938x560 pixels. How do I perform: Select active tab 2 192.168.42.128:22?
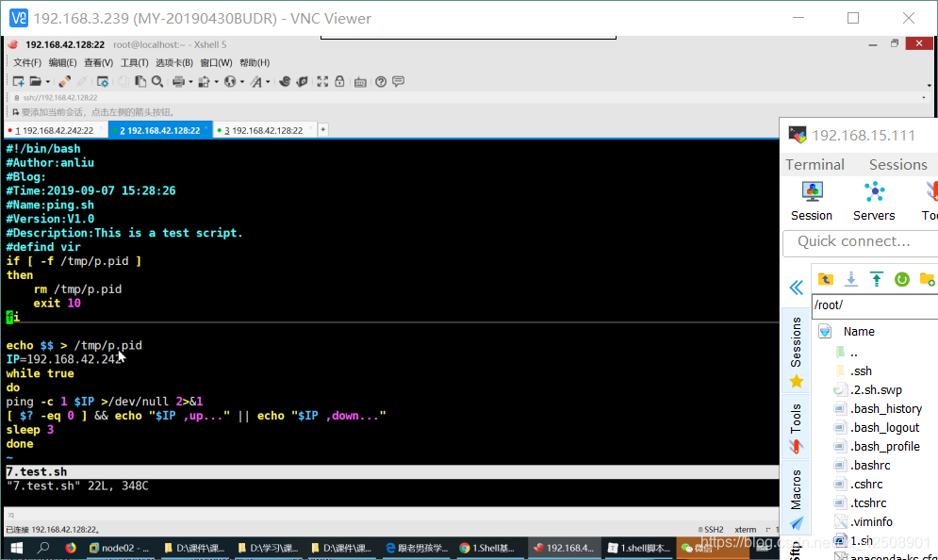[159, 130]
